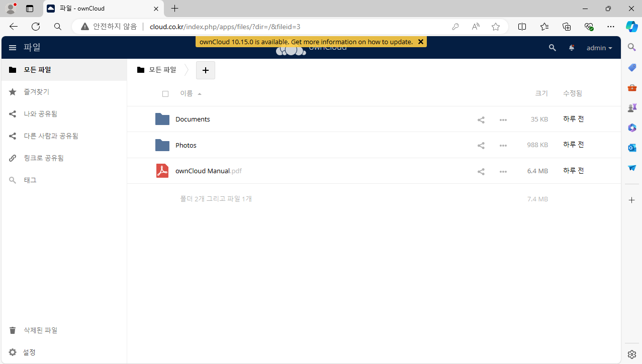This screenshot has height=364, width=642.
Task: Click the 35 KB size of Documents
Action: 539,119
